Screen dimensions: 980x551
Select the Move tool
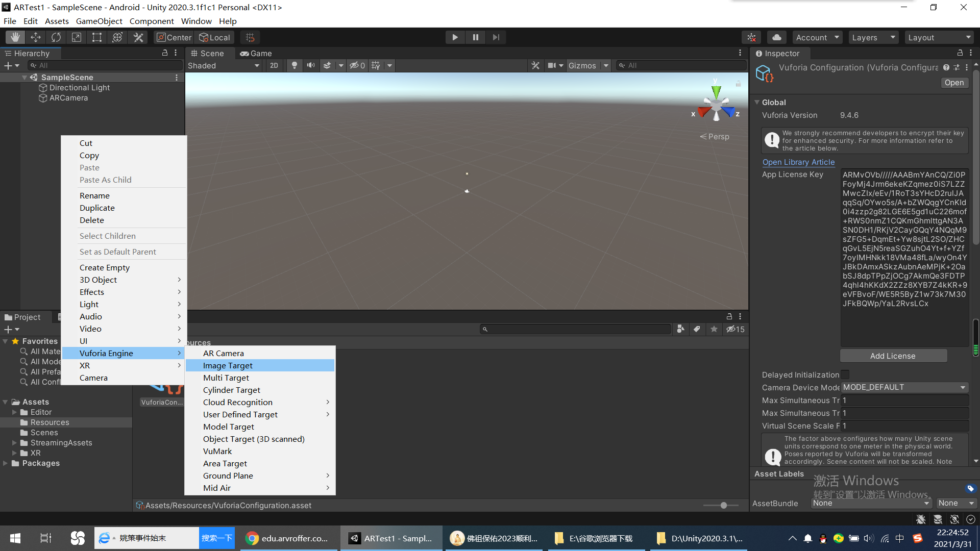[x=35, y=37]
